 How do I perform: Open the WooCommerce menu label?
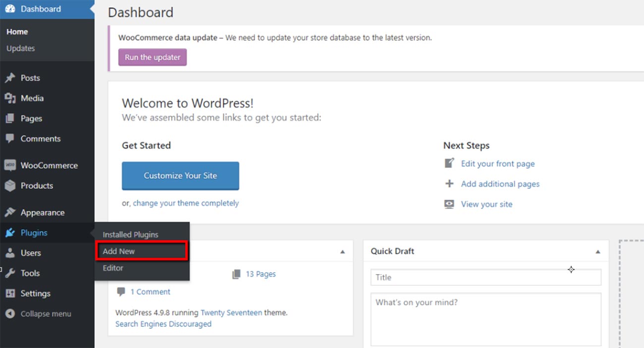[49, 165]
